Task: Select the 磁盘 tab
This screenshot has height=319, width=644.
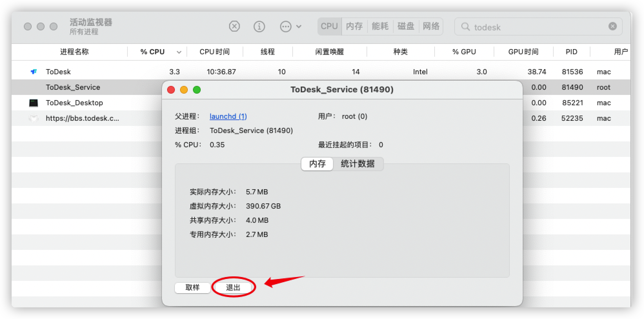Action: point(406,26)
